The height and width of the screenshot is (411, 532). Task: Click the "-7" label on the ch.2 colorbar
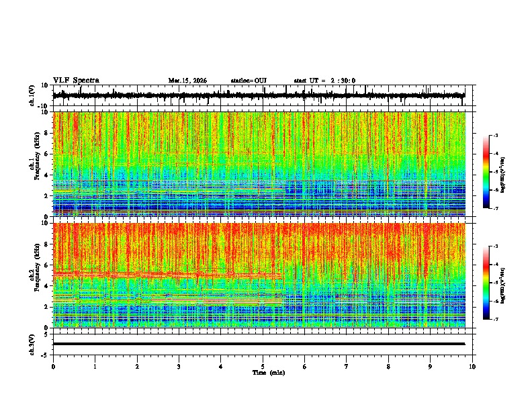495,319
